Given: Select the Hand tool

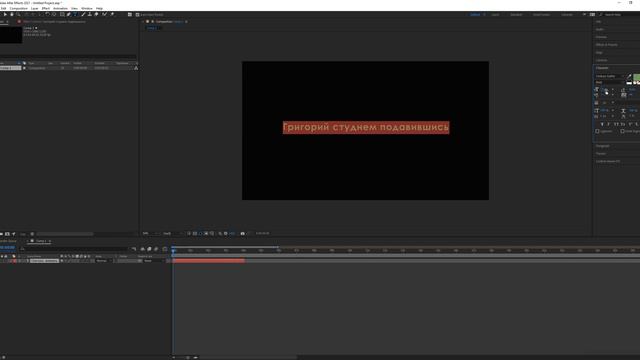Looking at the screenshot, I should [x=12, y=14].
